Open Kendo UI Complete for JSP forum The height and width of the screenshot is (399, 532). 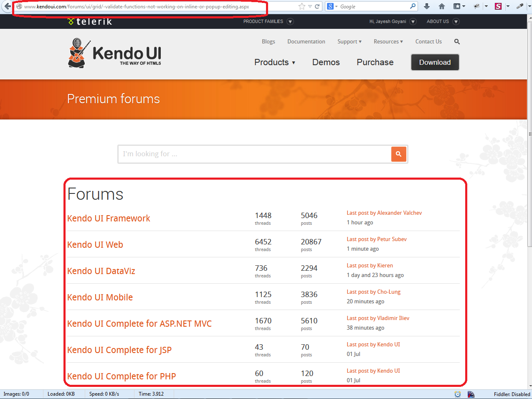pos(119,350)
